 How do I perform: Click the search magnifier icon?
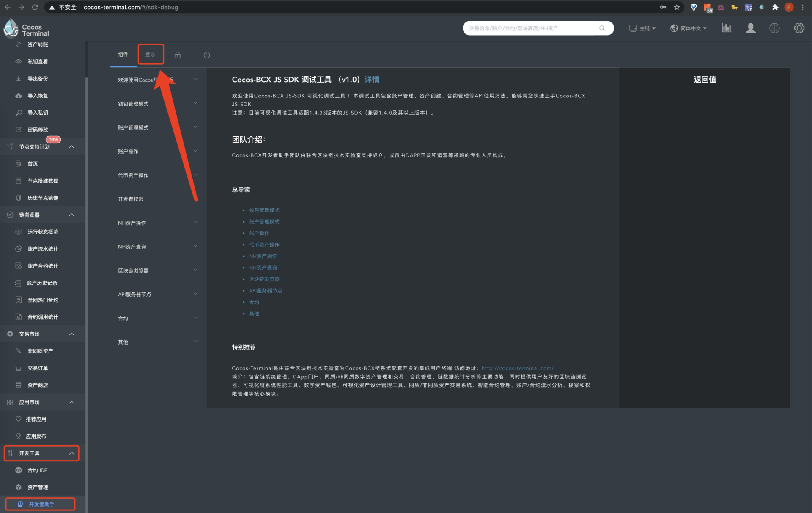click(602, 28)
